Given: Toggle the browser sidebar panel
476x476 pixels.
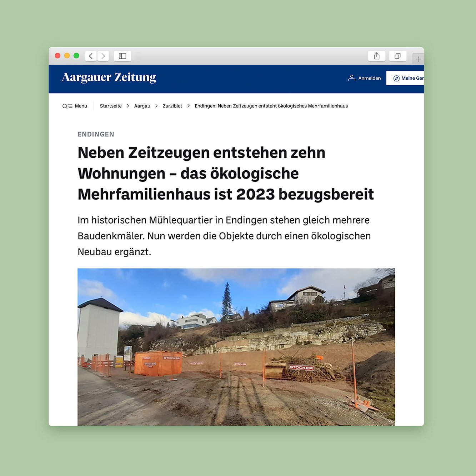Looking at the screenshot, I should click(122, 56).
